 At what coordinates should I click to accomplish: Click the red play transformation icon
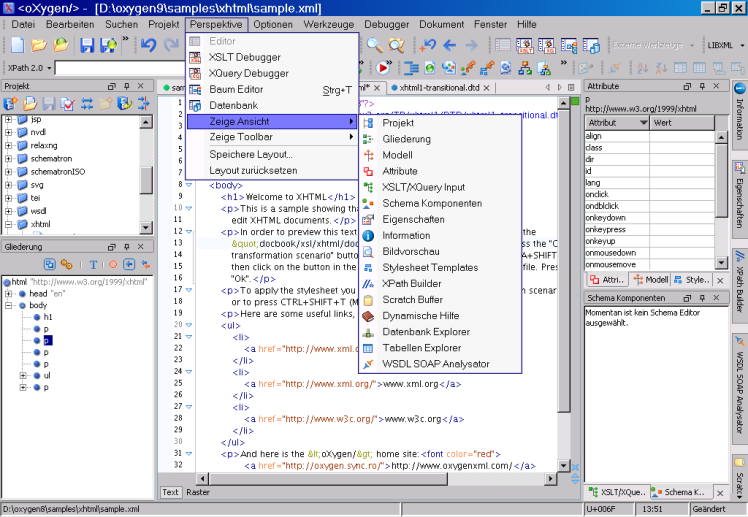pos(383,68)
